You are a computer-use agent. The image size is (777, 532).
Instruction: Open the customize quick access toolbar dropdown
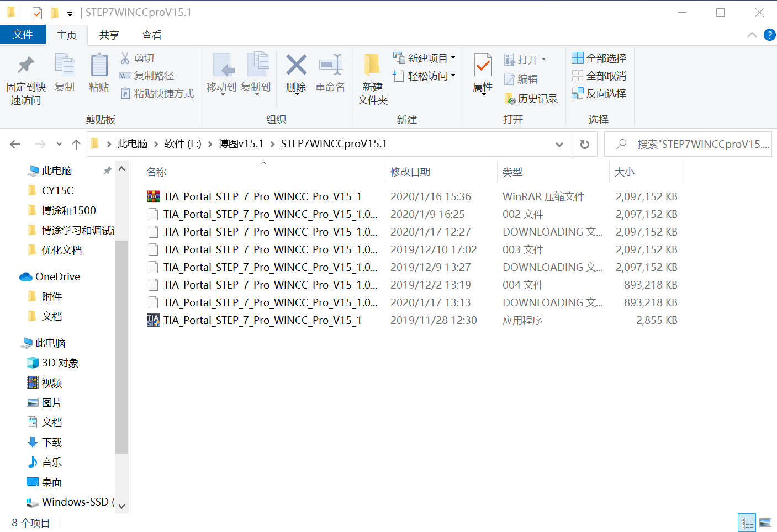tap(70, 14)
